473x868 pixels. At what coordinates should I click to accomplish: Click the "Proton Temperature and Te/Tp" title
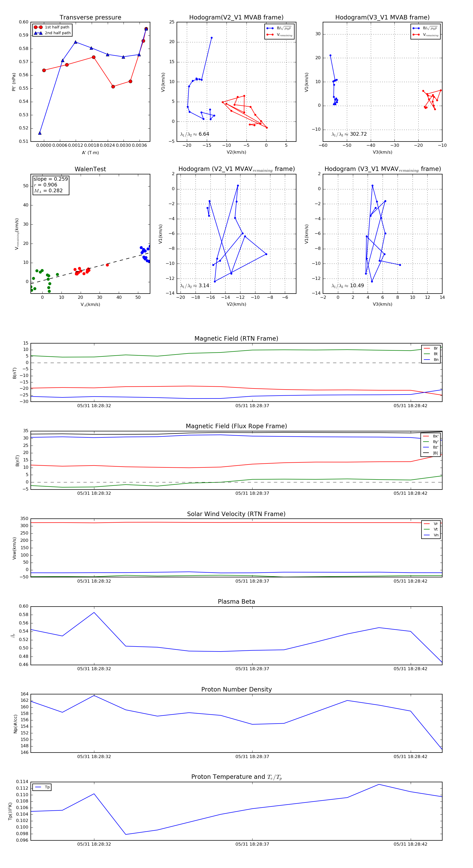click(236, 777)
